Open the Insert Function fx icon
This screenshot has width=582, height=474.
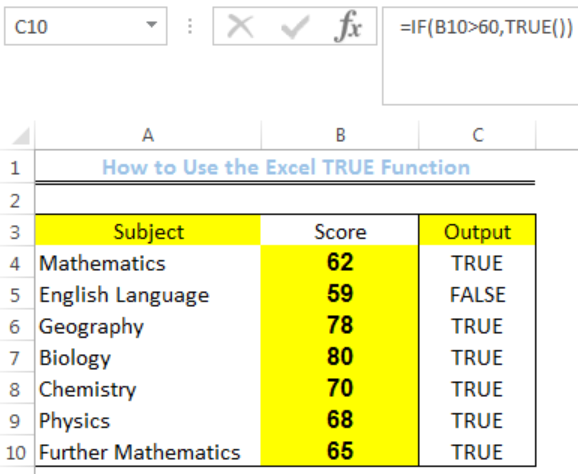point(347,26)
